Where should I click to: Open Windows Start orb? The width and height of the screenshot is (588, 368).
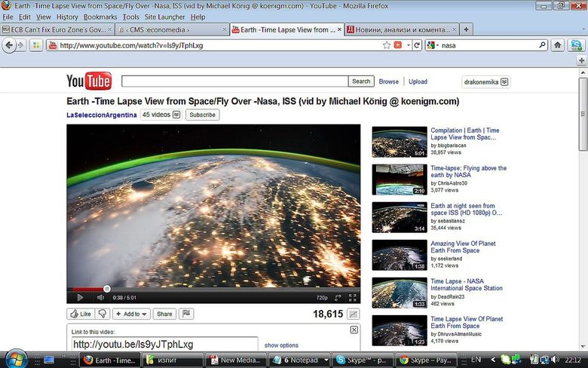[16, 359]
